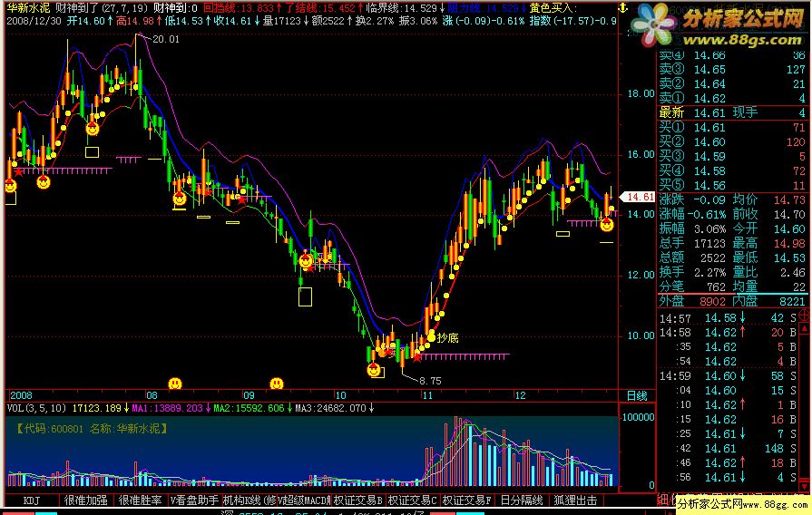The image size is (812, 515).
Task: Click the red star marker at chart start
Action: pos(19,171)
